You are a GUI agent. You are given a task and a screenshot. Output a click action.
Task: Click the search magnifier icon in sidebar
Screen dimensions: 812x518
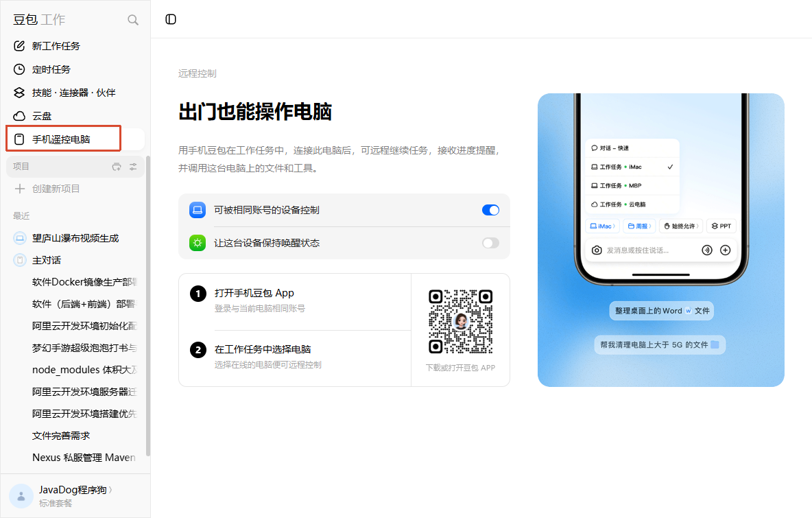[x=133, y=20]
